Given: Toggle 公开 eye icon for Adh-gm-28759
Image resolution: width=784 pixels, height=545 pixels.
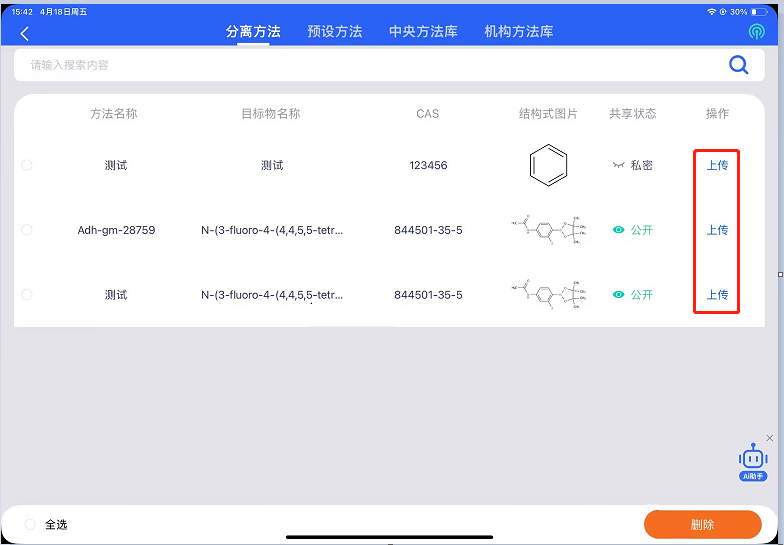Looking at the screenshot, I should pos(618,230).
